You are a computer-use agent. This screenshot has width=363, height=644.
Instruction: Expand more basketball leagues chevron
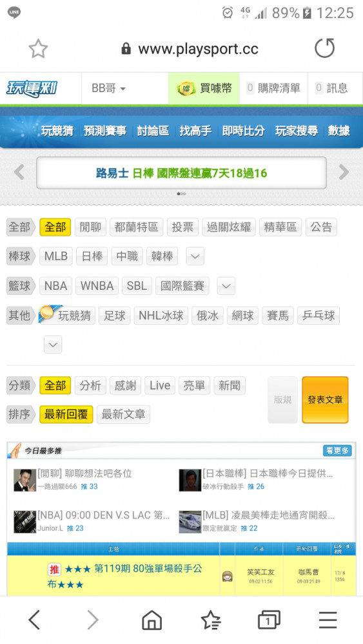tap(226, 286)
